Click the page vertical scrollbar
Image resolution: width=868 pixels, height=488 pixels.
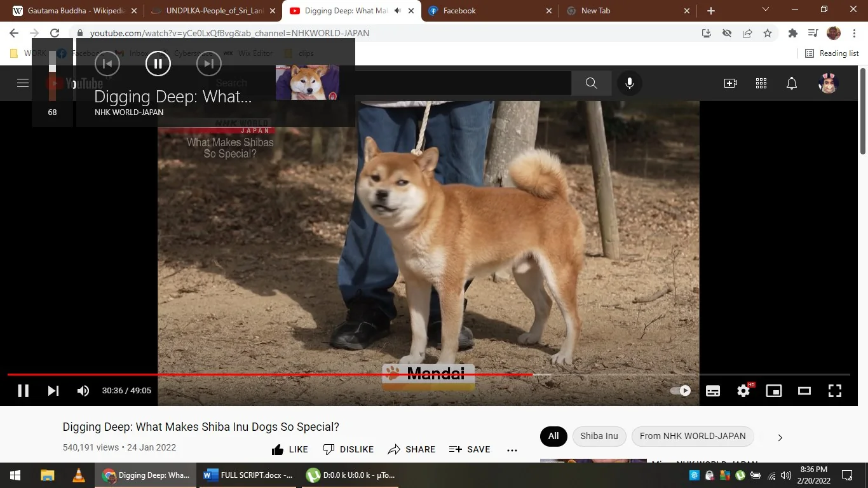pos(863,112)
